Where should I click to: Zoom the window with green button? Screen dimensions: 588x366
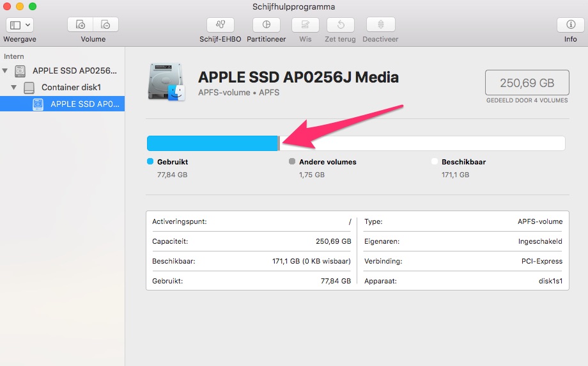pos(33,6)
